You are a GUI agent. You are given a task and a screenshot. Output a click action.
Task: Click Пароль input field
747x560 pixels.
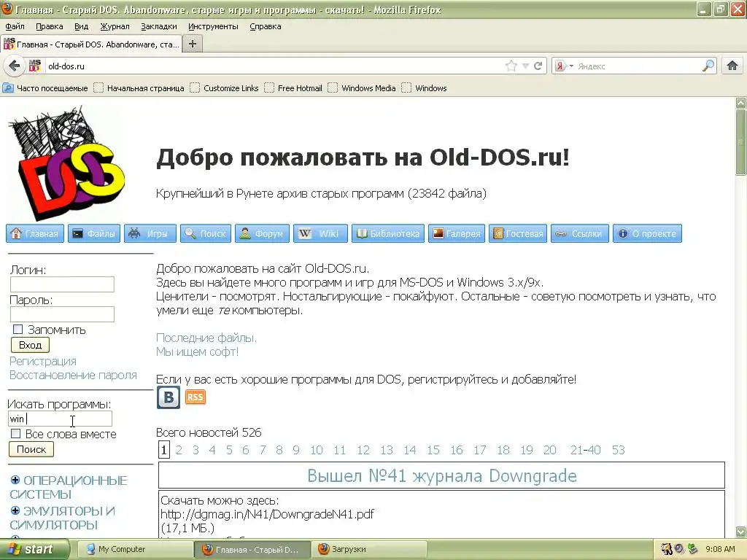point(62,314)
